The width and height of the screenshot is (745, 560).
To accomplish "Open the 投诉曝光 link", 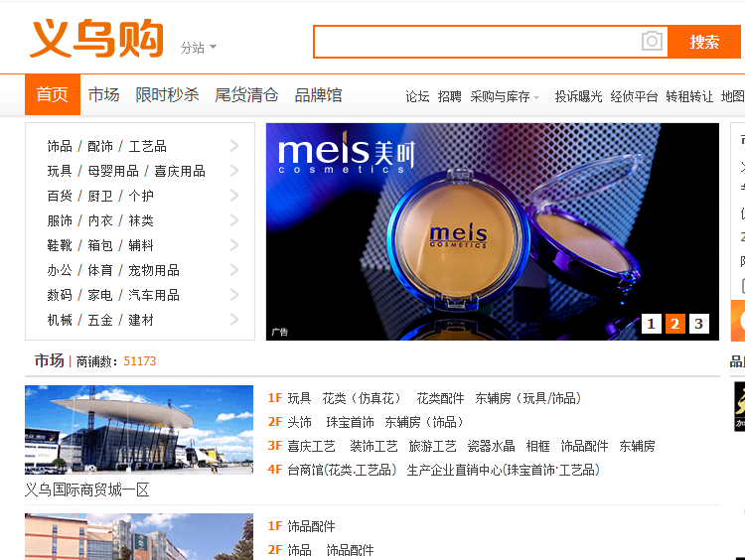I will click(578, 96).
